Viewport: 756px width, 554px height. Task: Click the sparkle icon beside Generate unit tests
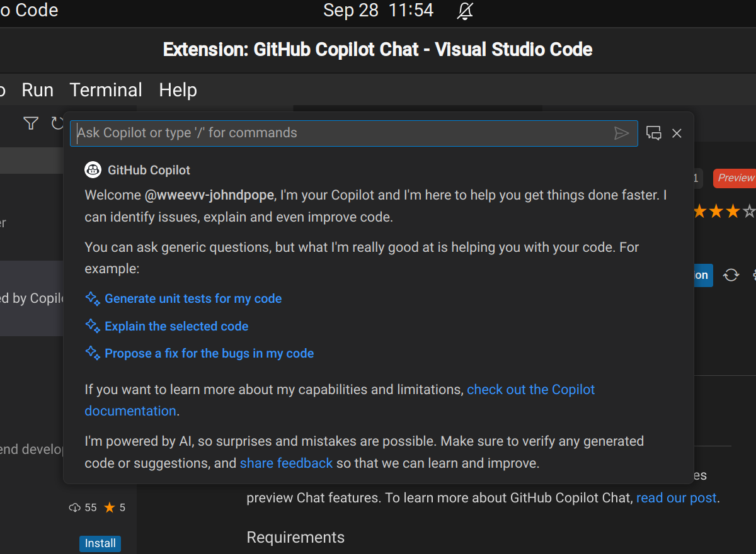point(92,299)
